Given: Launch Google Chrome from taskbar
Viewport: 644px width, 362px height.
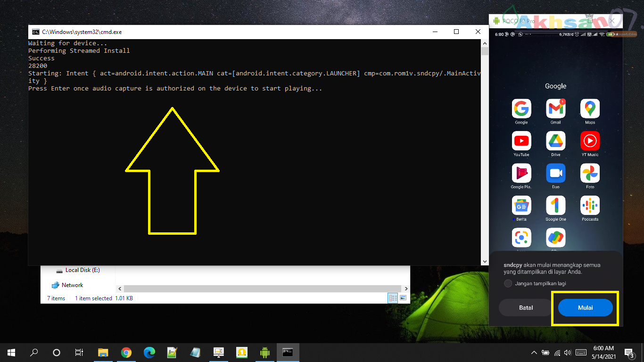Looking at the screenshot, I should pos(126,353).
